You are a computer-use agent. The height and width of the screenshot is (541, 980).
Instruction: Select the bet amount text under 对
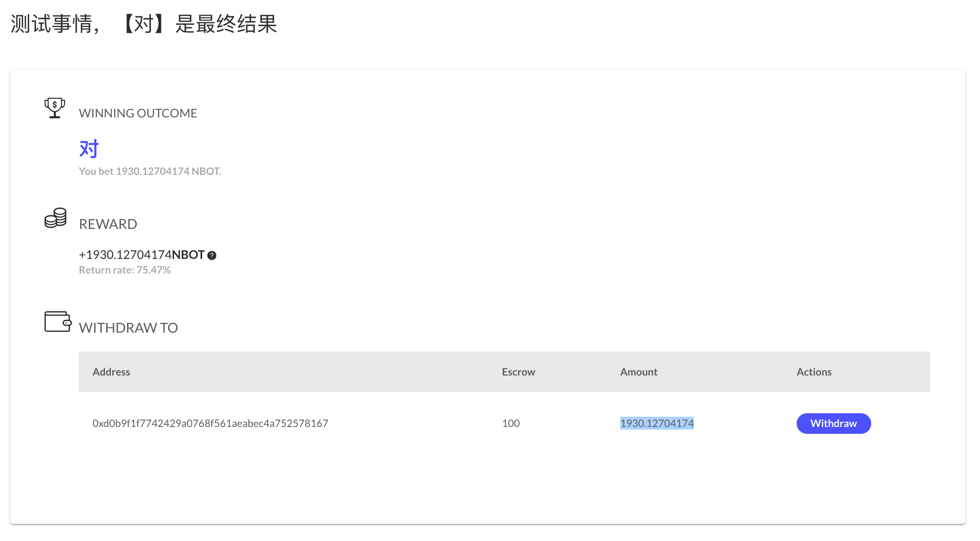point(150,171)
